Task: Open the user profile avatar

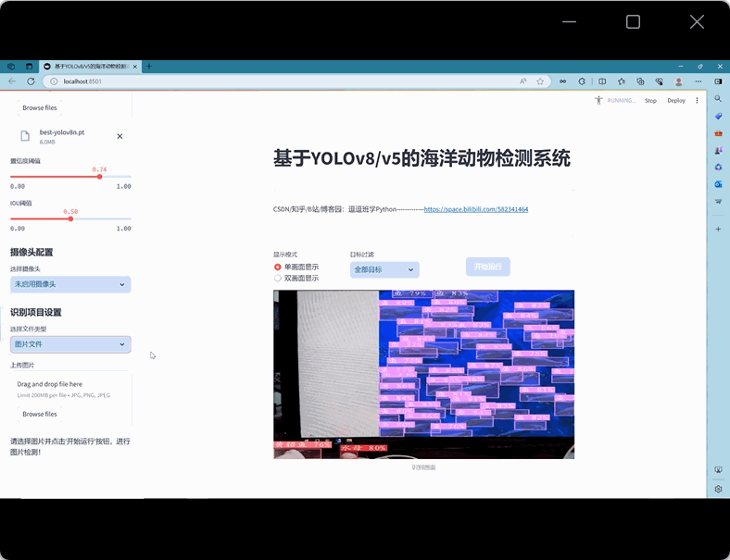Action: pos(679,81)
